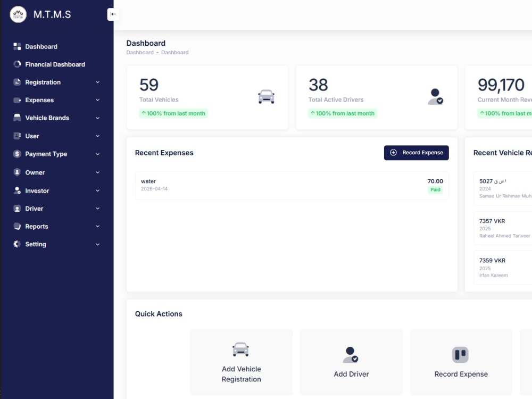Click the 99,170 revenue figure
This screenshot has width=532, height=399.
(501, 85)
